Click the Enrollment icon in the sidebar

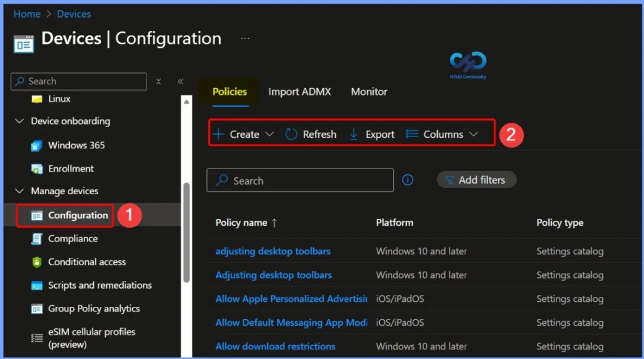pyautogui.click(x=36, y=169)
